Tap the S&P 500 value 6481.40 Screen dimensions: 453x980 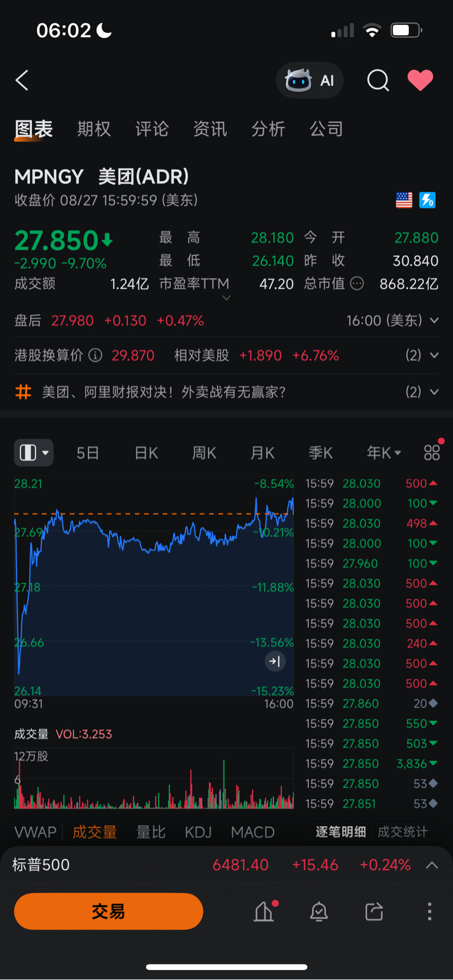pos(241,865)
